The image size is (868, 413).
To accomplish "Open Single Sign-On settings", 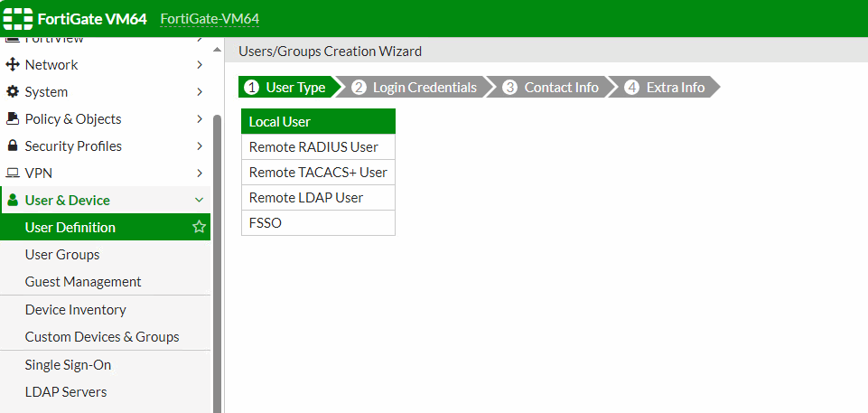I will [105, 365].
